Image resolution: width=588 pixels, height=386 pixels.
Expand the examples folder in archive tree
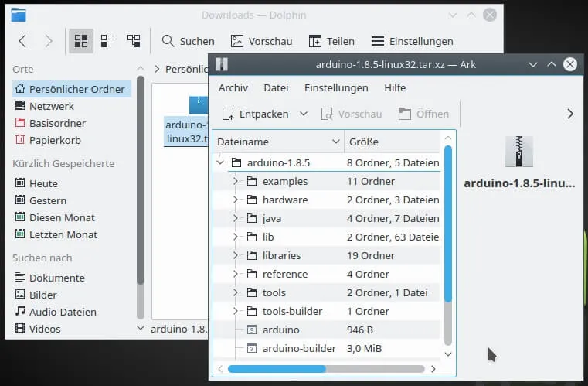coord(236,182)
